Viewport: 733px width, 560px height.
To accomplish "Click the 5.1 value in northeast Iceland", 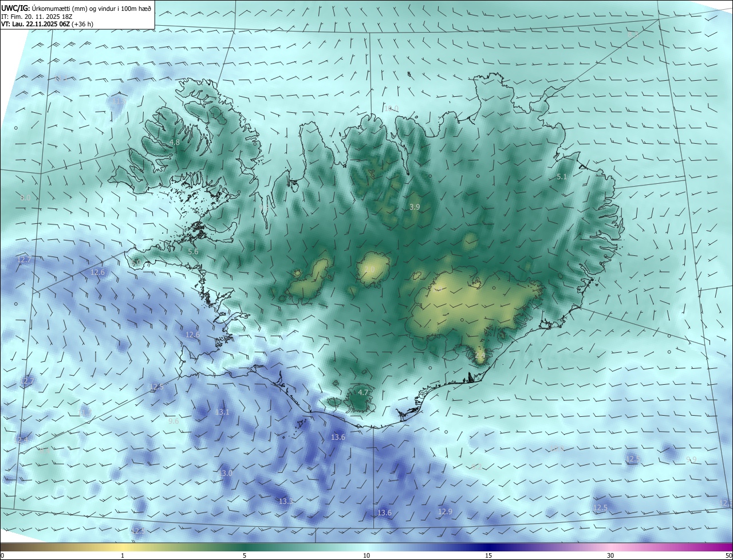I will [562, 177].
